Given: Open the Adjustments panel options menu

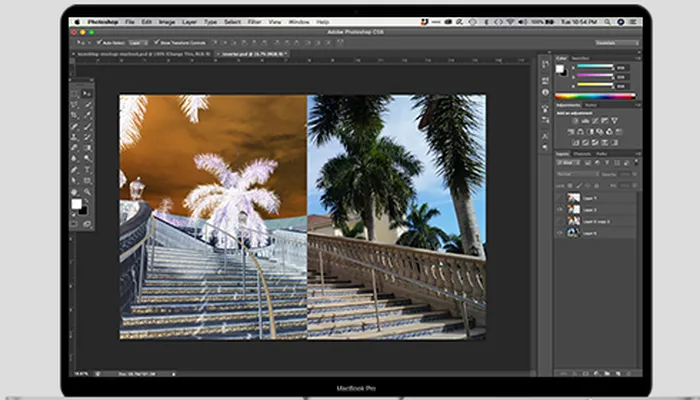Looking at the screenshot, I should [x=638, y=105].
